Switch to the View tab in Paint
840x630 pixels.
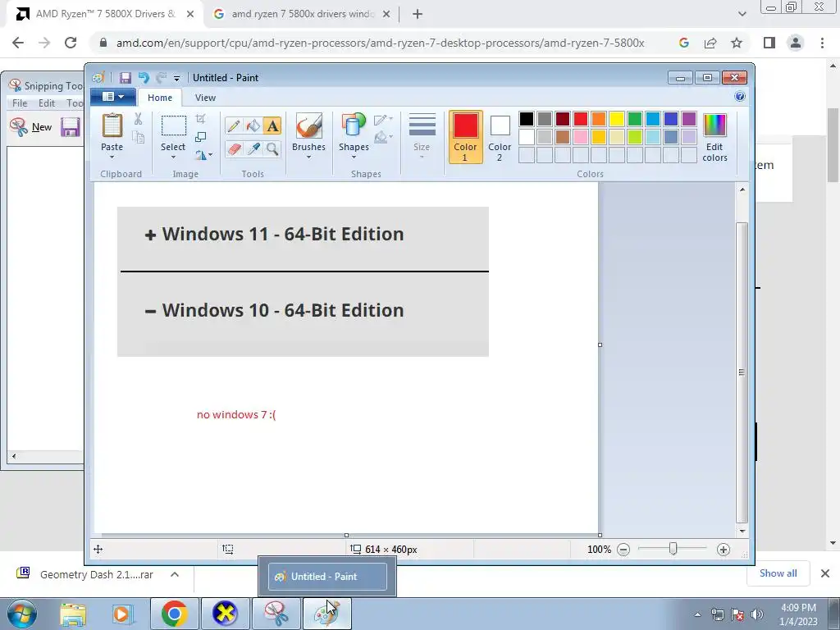205,98
